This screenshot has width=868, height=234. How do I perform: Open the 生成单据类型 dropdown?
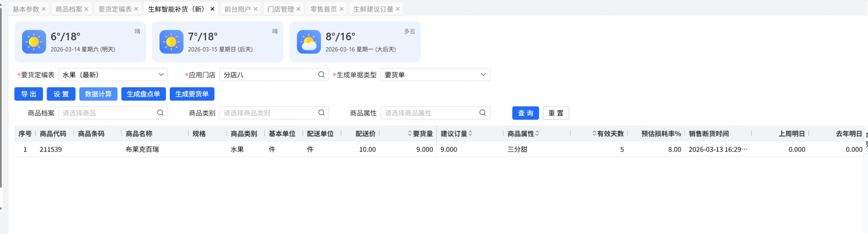435,75
